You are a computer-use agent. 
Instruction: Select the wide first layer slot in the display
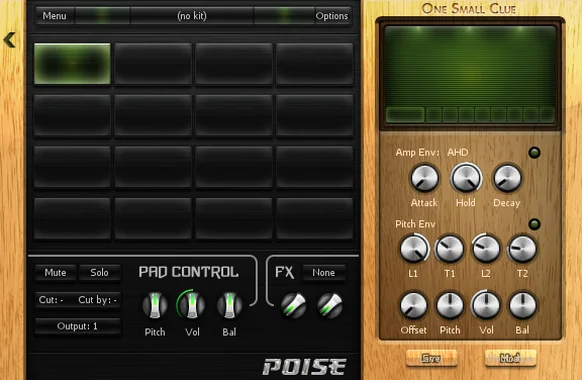coord(405,115)
